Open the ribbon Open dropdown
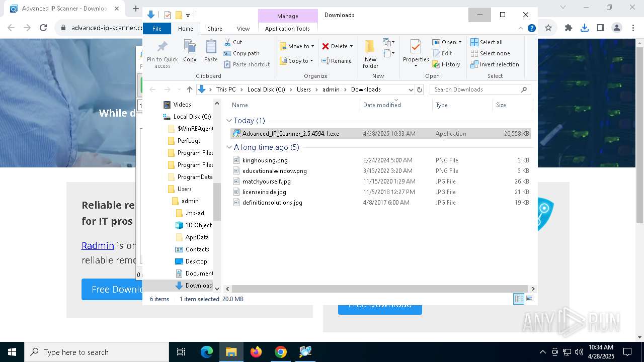Image resolution: width=644 pixels, height=362 pixels. coord(447,42)
